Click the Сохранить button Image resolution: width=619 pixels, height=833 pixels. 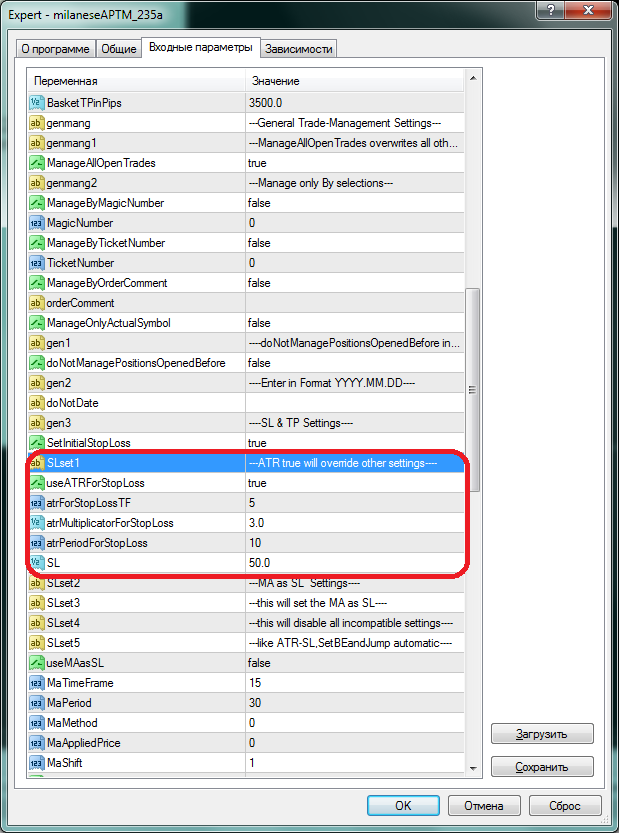542,767
